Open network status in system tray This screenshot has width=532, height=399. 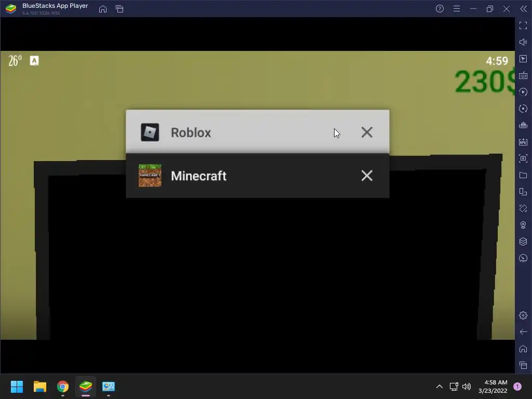454,387
